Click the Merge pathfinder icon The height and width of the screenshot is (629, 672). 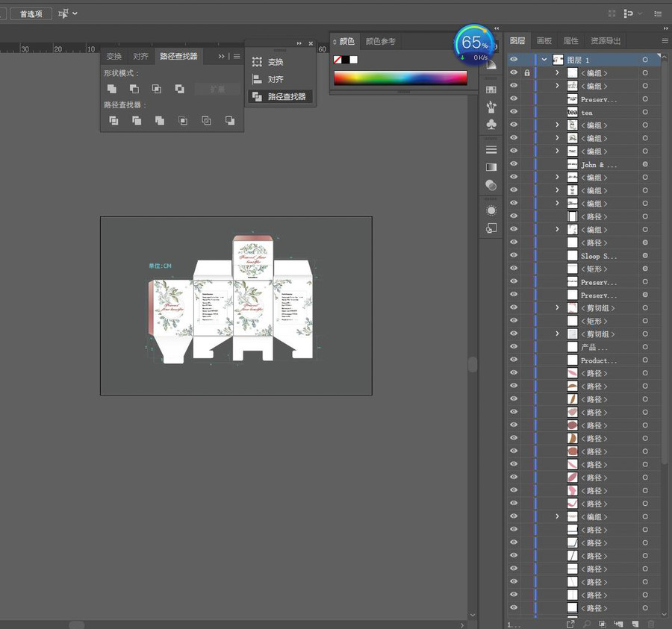[160, 121]
